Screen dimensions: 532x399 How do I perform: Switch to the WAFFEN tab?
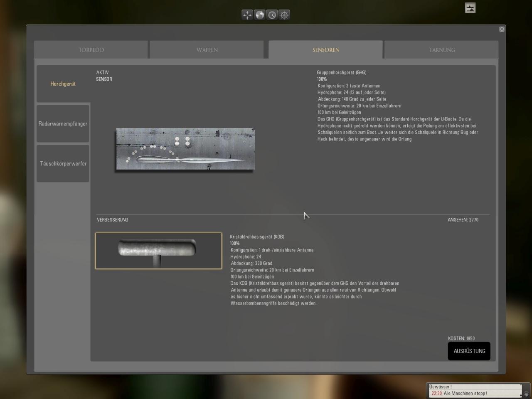point(207,50)
